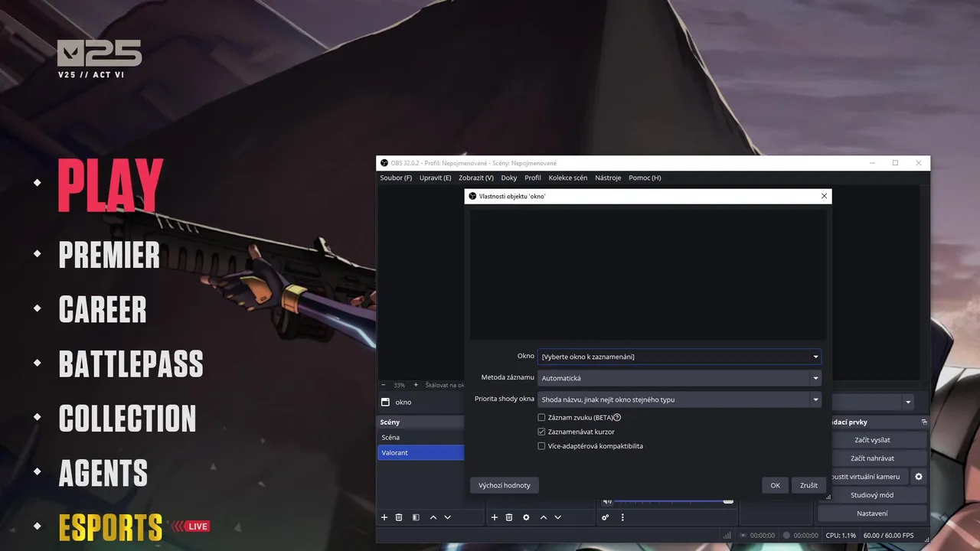Open COLLECTION in the Valorant menu
980x551 pixels.
pyautogui.click(x=127, y=419)
